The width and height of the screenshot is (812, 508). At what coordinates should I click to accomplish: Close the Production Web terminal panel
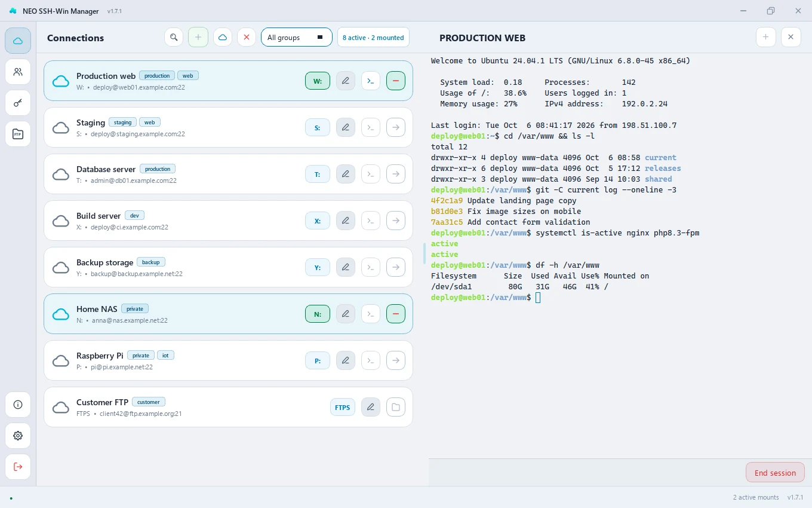pyautogui.click(x=791, y=37)
